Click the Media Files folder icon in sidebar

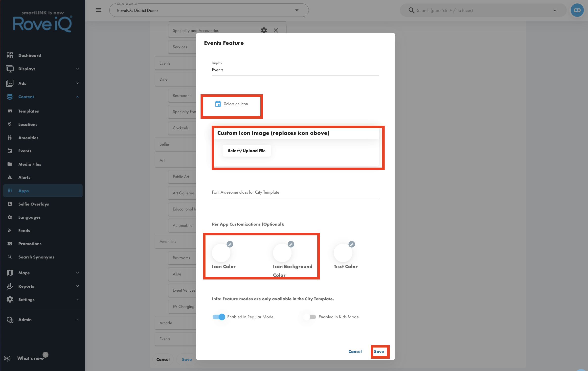point(10,164)
